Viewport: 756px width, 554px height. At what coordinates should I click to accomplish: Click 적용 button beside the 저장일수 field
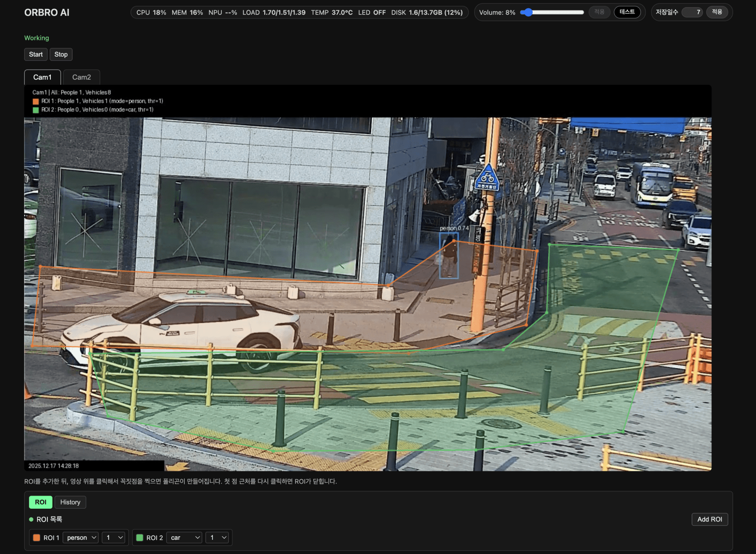pyautogui.click(x=717, y=12)
